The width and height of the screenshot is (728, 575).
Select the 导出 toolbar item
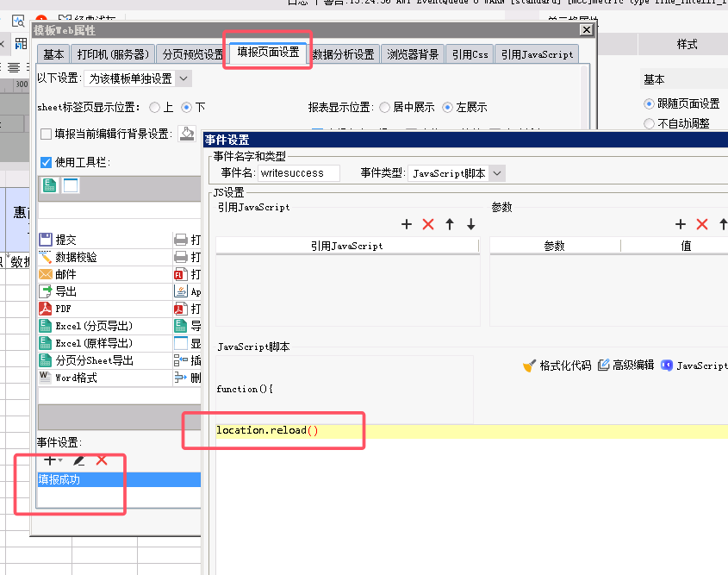coord(105,291)
